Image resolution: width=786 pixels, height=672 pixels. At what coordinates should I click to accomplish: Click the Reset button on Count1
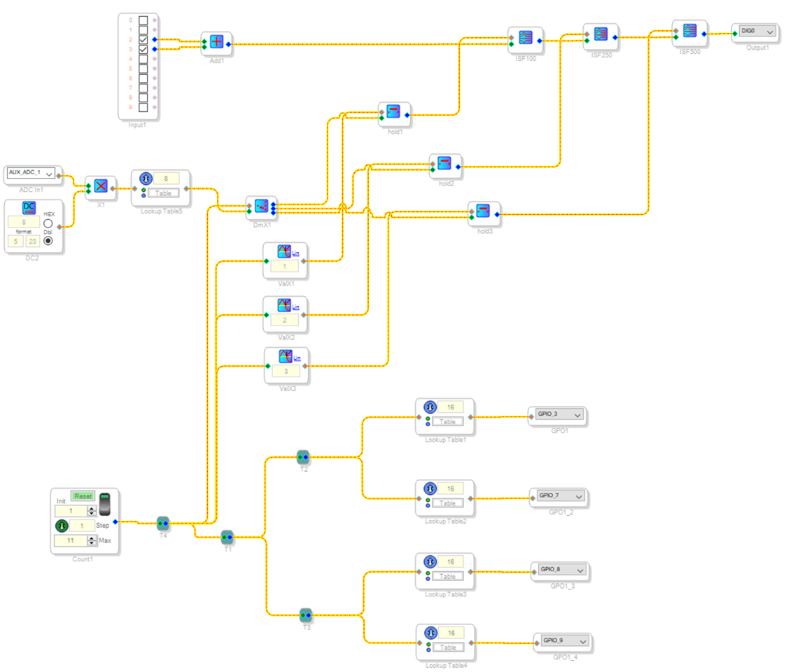pos(83,496)
